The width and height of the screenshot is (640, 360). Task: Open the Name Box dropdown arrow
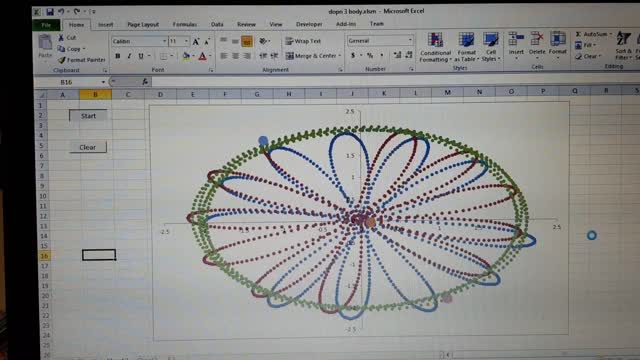[x=103, y=82]
